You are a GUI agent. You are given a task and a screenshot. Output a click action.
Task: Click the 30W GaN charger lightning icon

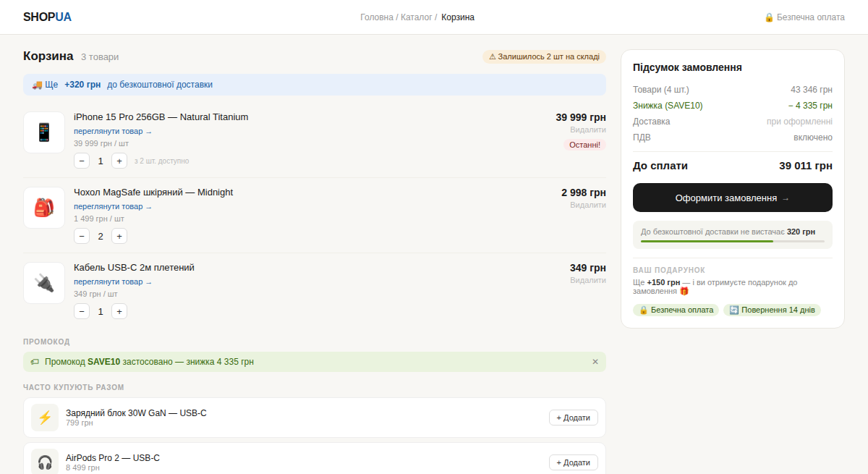(45, 418)
